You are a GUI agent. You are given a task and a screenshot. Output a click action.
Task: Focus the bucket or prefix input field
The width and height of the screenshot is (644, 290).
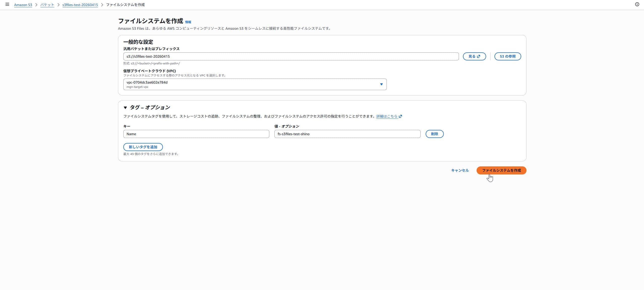(290, 56)
